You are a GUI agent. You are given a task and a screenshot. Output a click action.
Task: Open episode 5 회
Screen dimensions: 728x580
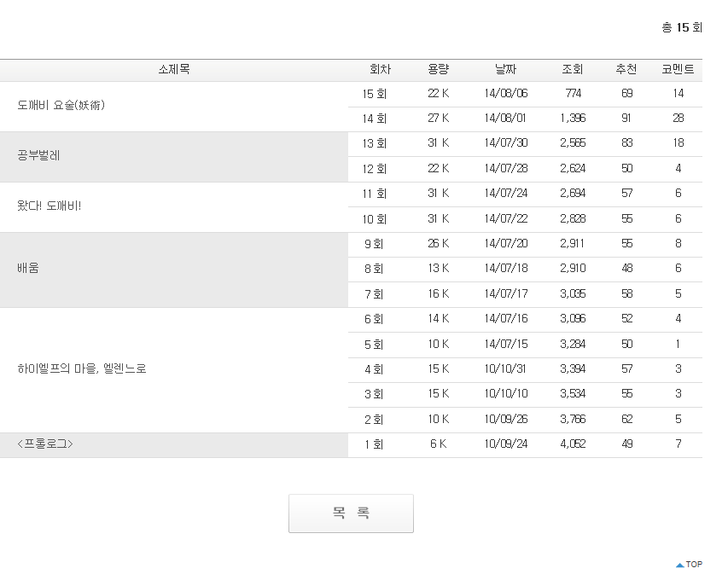375,345
